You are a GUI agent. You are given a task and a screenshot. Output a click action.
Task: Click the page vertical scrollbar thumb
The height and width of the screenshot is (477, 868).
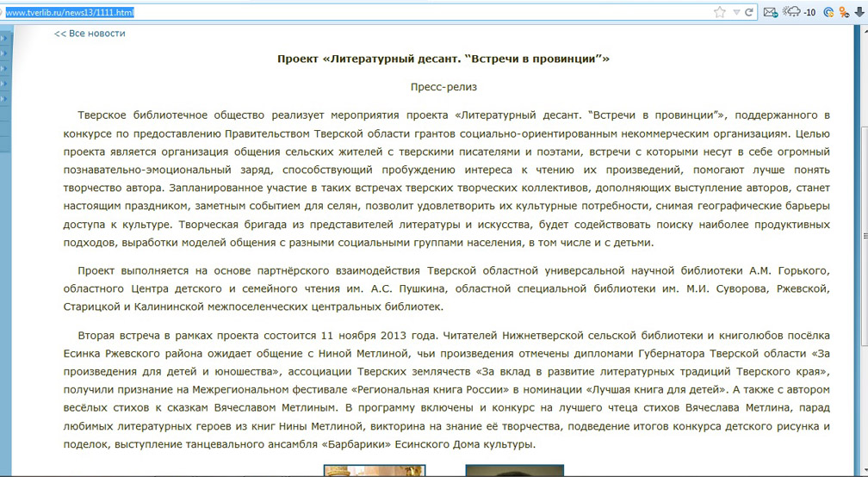(x=865, y=235)
